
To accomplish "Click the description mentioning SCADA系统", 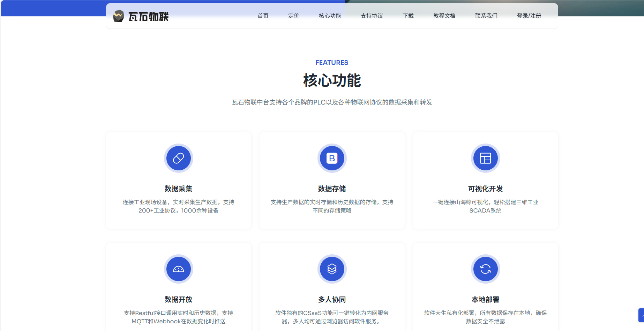I will click(x=486, y=206).
